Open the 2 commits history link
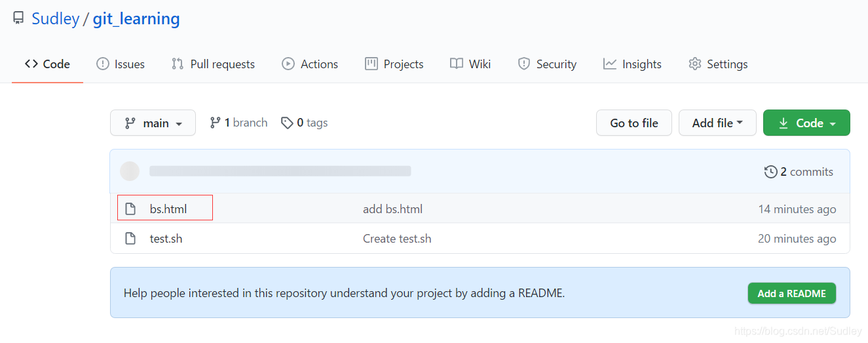868x343 pixels. coord(799,172)
